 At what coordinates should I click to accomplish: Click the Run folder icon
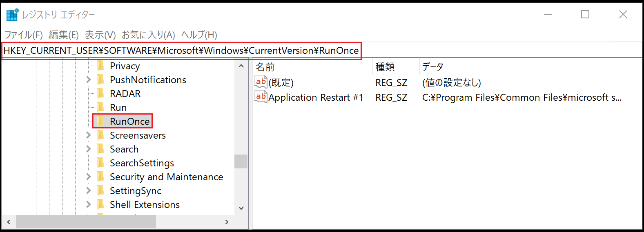101,107
